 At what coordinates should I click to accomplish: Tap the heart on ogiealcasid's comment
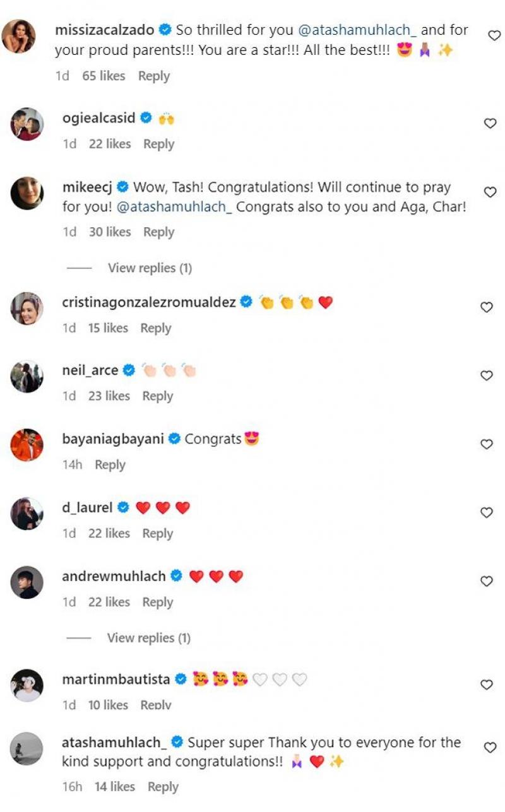[490, 124]
